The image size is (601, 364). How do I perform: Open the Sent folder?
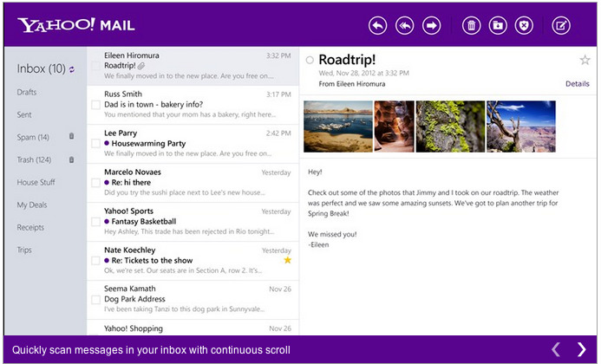pos(24,114)
